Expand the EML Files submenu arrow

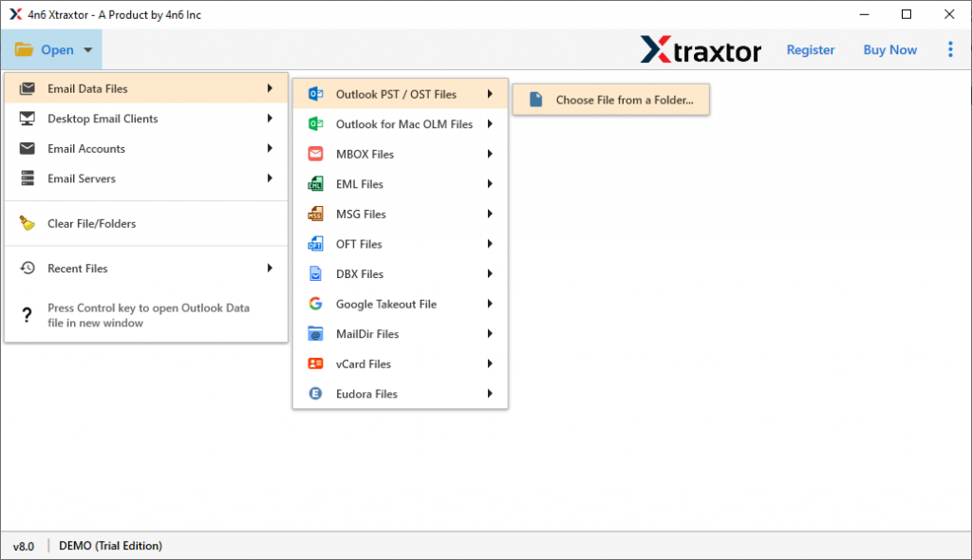(490, 184)
